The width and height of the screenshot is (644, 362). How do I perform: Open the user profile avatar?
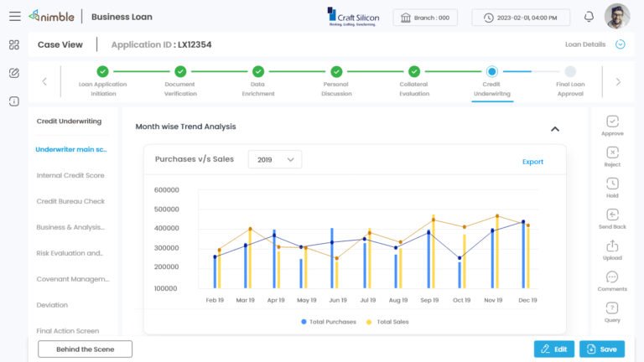(x=617, y=17)
